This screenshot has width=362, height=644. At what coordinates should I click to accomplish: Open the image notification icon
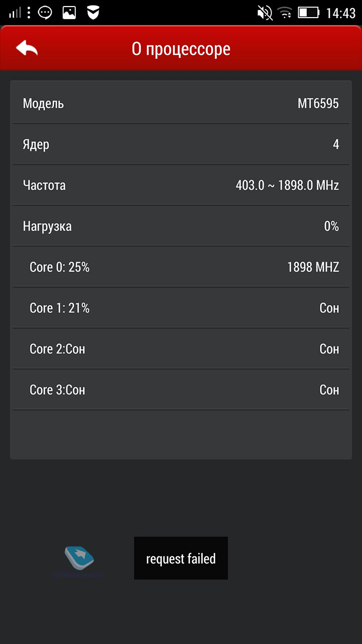coord(69,13)
